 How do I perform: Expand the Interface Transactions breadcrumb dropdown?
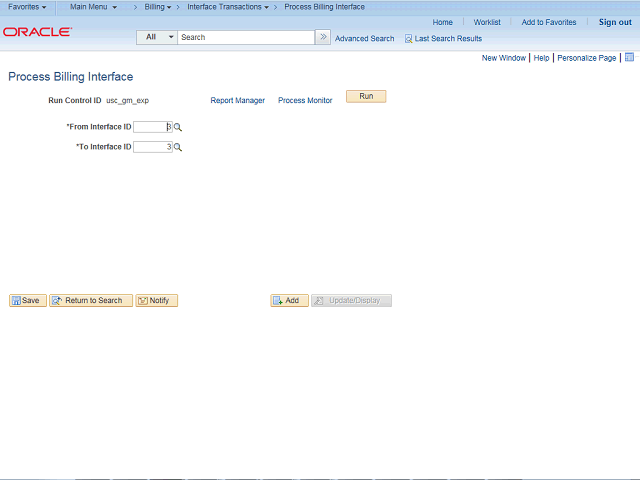tap(228, 7)
